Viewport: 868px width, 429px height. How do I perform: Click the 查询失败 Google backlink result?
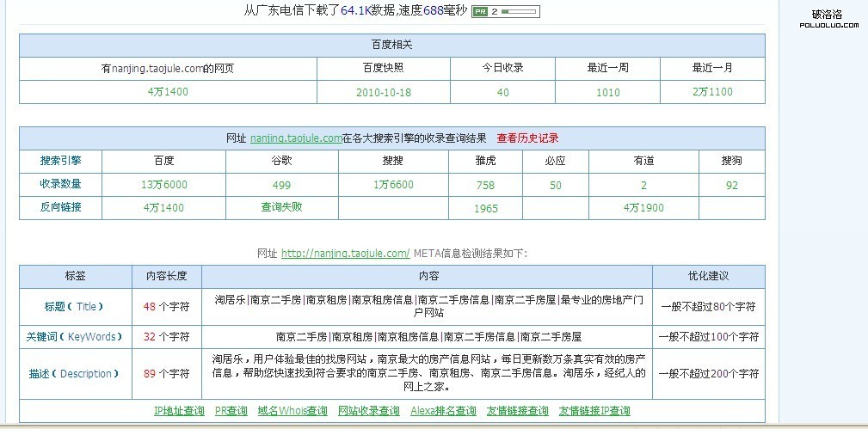pos(281,207)
